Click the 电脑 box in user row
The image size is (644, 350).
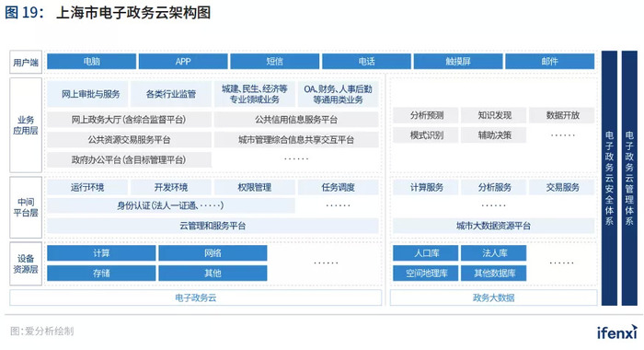tap(92, 62)
